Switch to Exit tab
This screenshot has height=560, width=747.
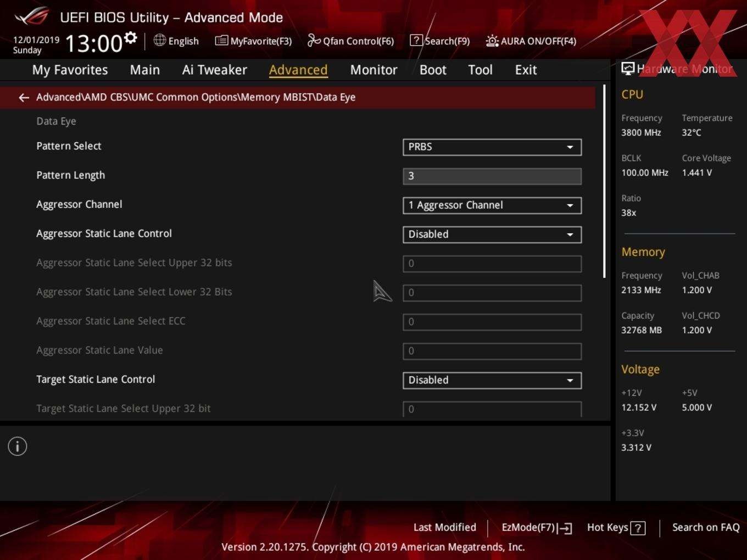tap(526, 70)
